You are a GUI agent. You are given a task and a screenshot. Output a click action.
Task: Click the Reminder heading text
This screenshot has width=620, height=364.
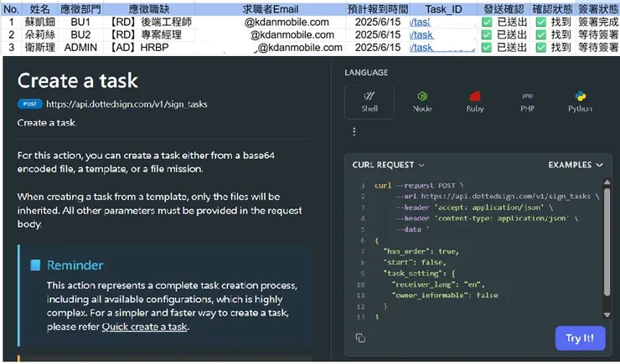tap(75, 265)
